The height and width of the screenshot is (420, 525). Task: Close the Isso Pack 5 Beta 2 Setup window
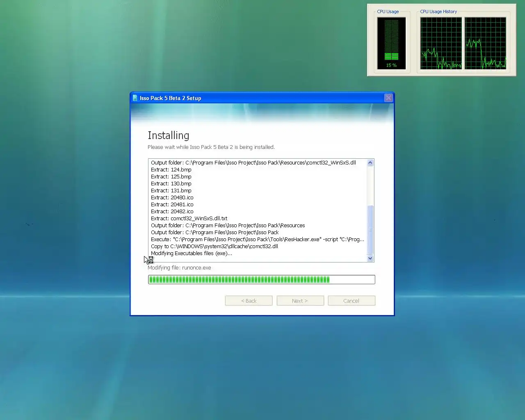(388, 98)
